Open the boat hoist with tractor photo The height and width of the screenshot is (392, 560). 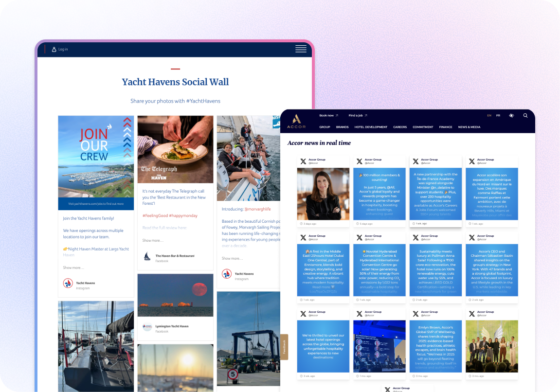pyautogui.click(x=249, y=339)
